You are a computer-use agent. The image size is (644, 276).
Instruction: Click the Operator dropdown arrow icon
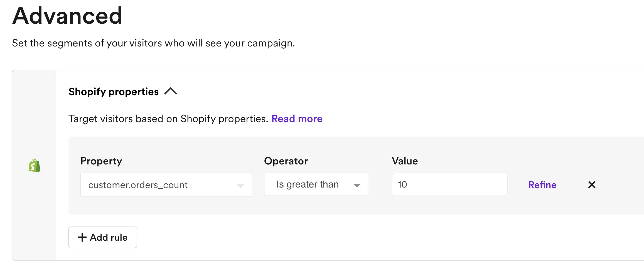(357, 185)
